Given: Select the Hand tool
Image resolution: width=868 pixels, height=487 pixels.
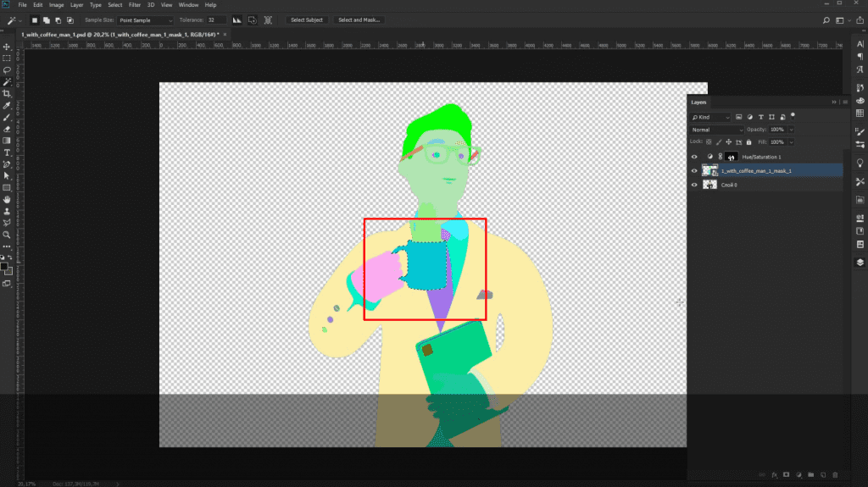Looking at the screenshot, I should [x=7, y=199].
